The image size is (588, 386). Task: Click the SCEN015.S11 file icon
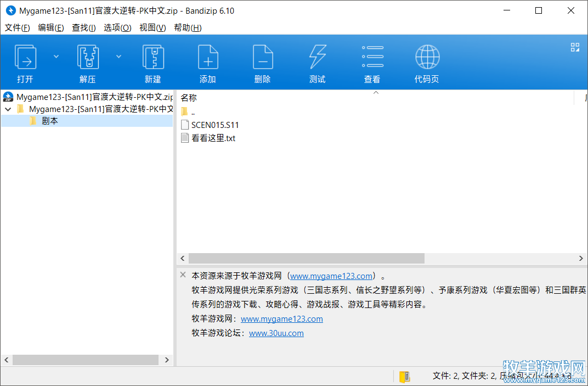click(x=184, y=125)
